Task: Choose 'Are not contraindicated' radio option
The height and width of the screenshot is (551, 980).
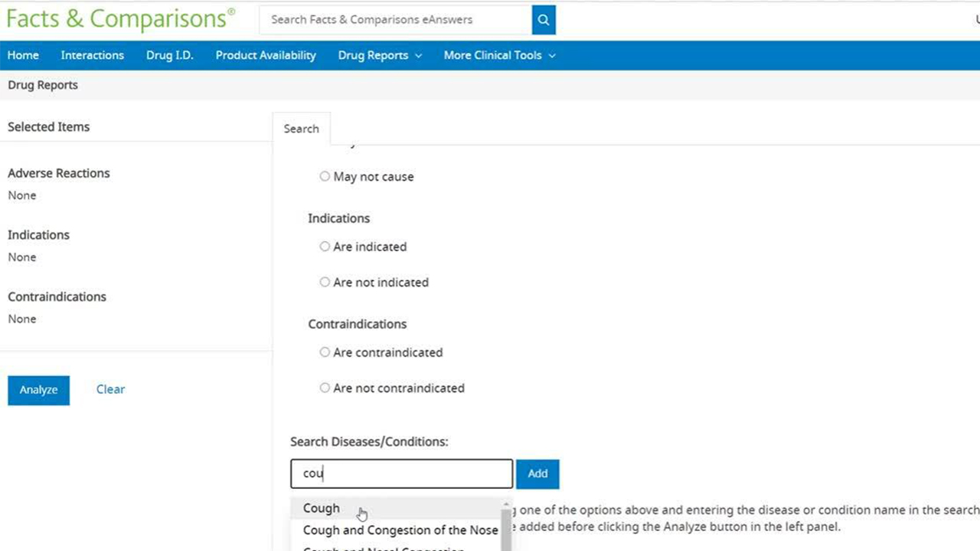Action: [325, 388]
